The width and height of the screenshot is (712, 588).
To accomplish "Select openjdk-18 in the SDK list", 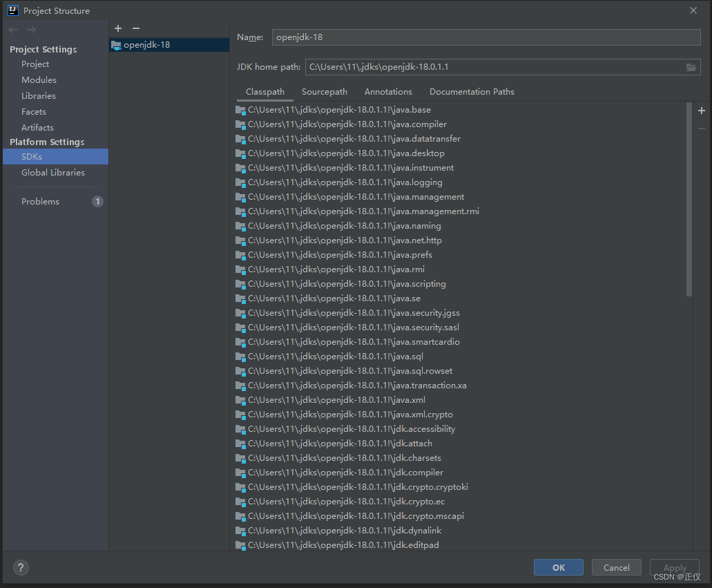I will coord(146,45).
